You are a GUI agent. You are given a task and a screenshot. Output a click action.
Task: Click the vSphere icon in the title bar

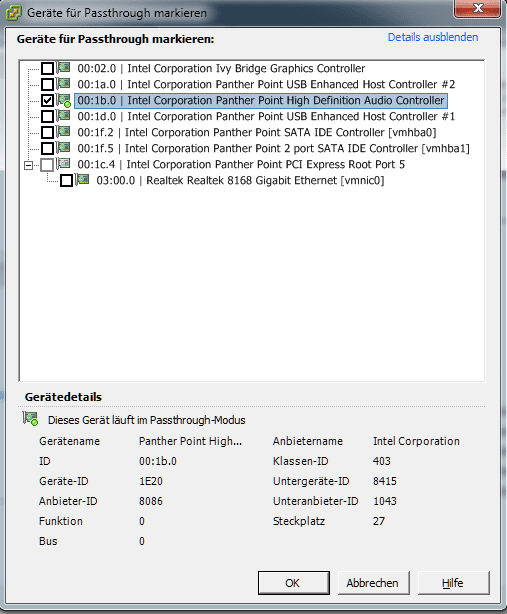coord(14,13)
